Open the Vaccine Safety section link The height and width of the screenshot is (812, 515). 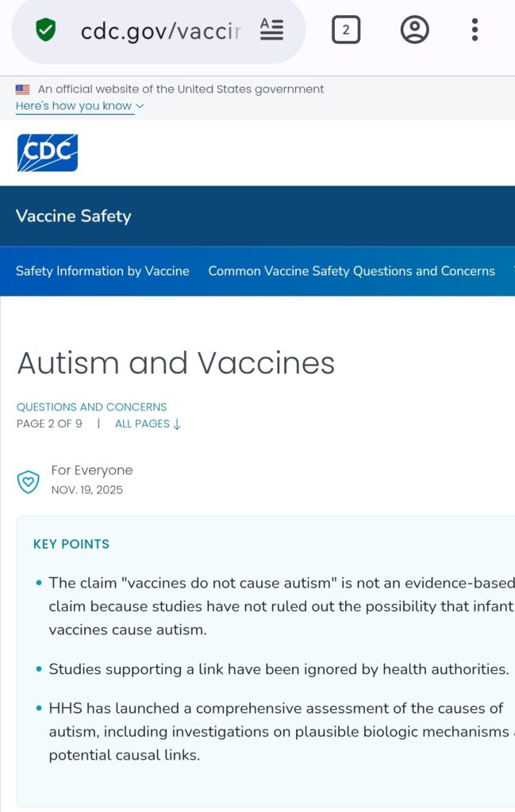74,216
